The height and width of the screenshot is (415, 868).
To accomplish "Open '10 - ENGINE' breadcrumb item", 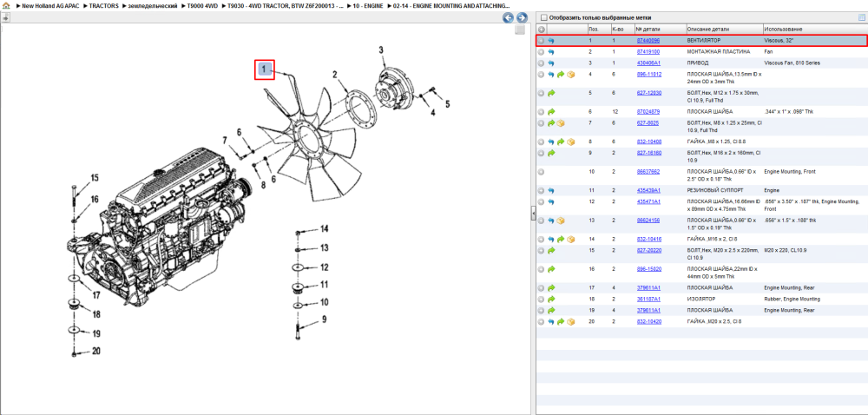I will coord(367,5).
